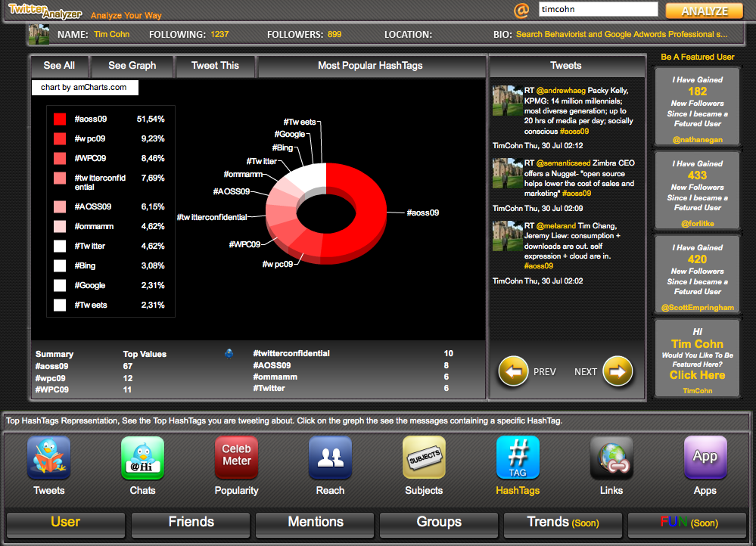Click the red #aoss09 legend swatch

60,119
